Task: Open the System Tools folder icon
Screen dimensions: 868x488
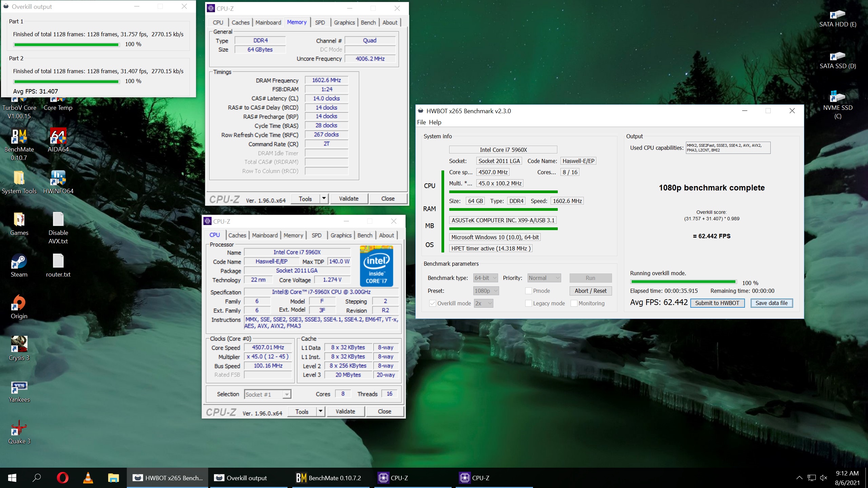Action: pos(19,182)
